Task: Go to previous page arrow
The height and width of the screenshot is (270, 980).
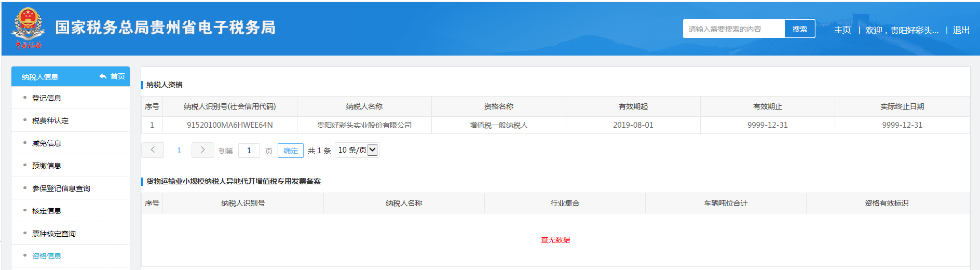Action: pyautogui.click(x=153, y=150)
